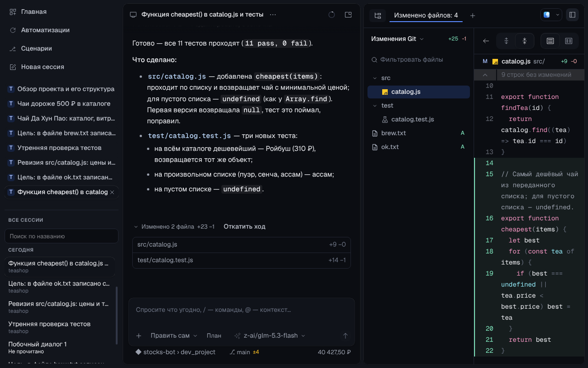Select the Изменено файлов: 4 tab
The height and width of the screenshot is (368, 588).
pos(426,15)
